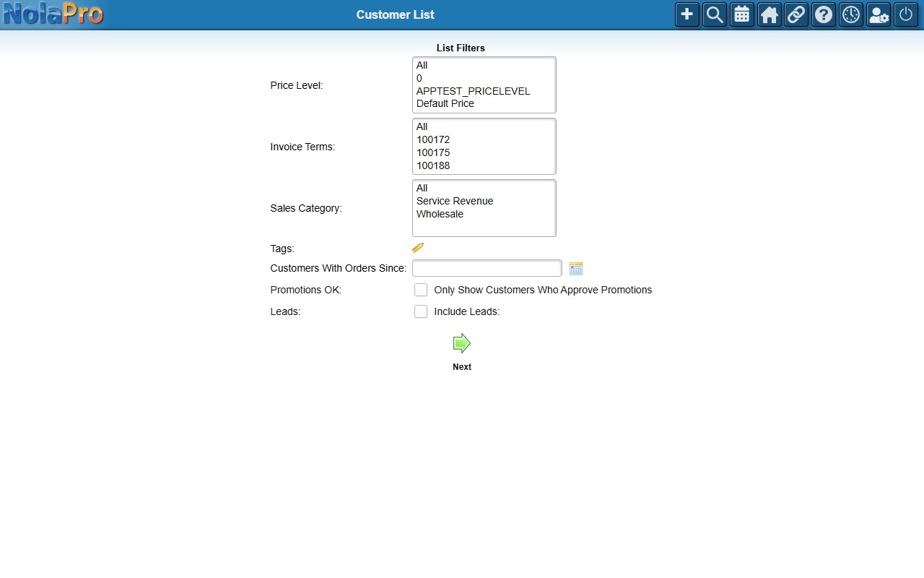Open the date picker calendar icon
924x578 pixels.
[x=575, y=268]
